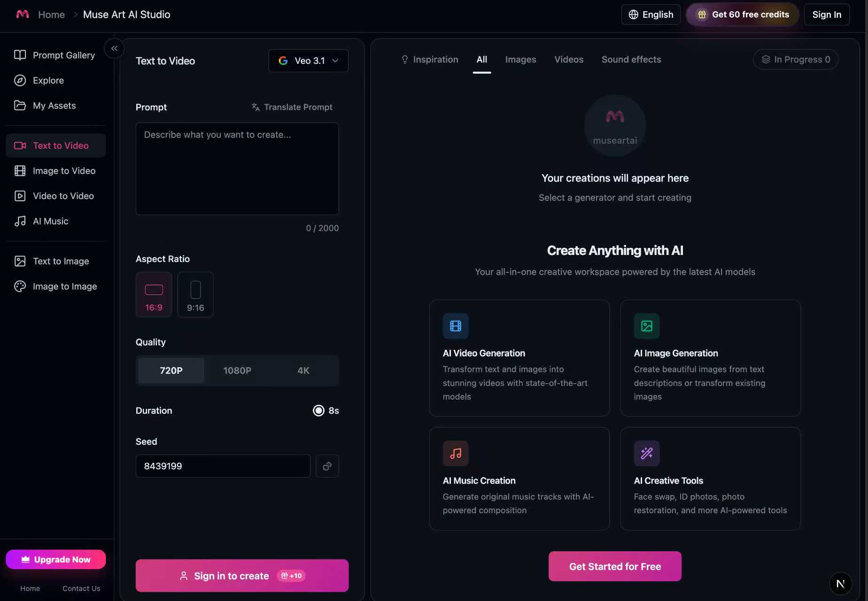
Task: Click the AI Music Creation note icon
Action: (x=455, y=454)
